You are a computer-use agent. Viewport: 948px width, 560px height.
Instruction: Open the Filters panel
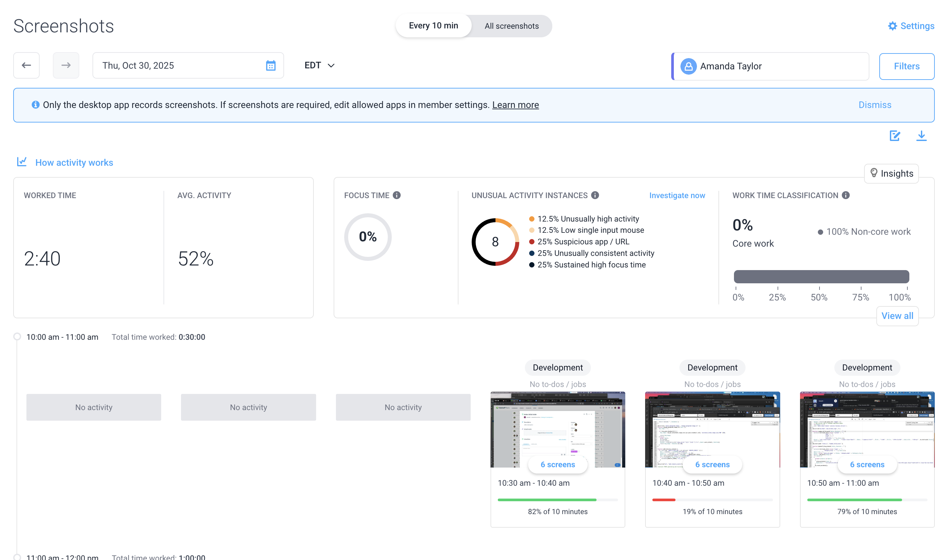point(906,66)
